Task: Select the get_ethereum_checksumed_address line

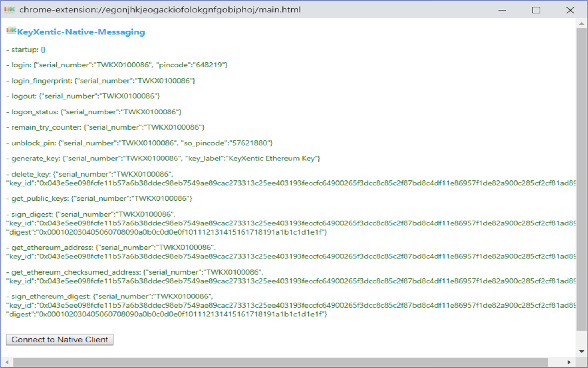Action: click(x=134, y=272)
